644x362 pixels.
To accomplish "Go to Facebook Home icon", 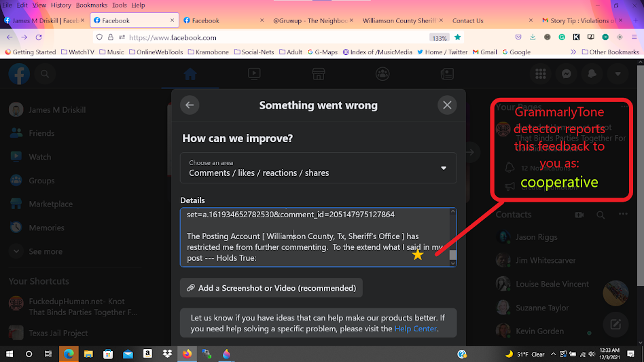I will click(x=190, y=74).
